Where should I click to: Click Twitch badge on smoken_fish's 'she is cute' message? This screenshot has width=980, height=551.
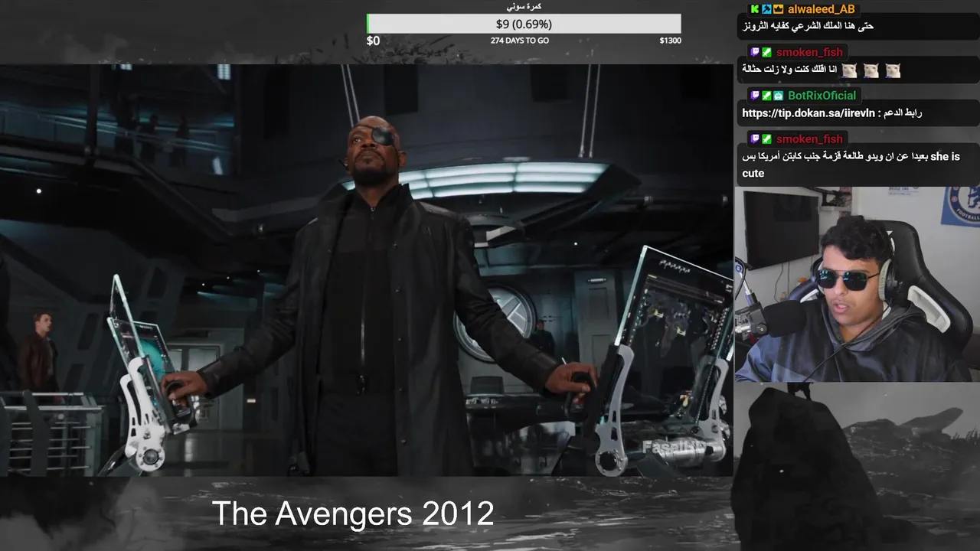[x=754, y=139]
